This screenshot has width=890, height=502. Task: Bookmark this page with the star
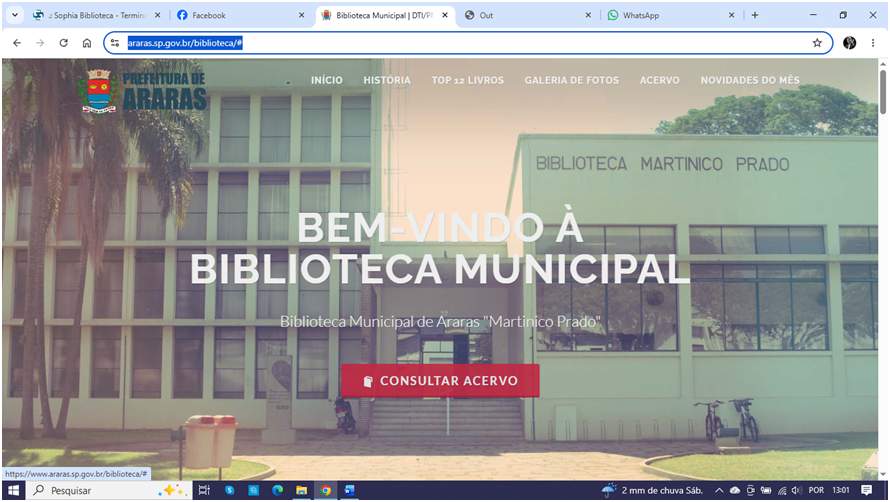(x=817, y=43)
